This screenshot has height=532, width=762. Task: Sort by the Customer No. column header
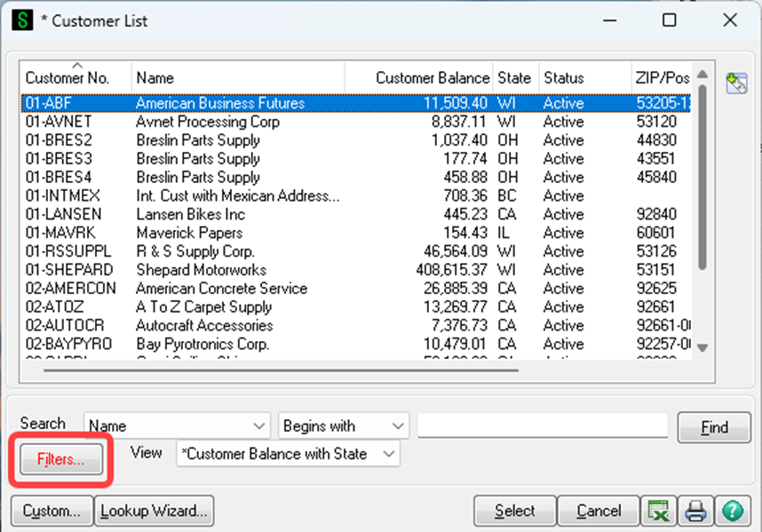(x=76, y=78)
